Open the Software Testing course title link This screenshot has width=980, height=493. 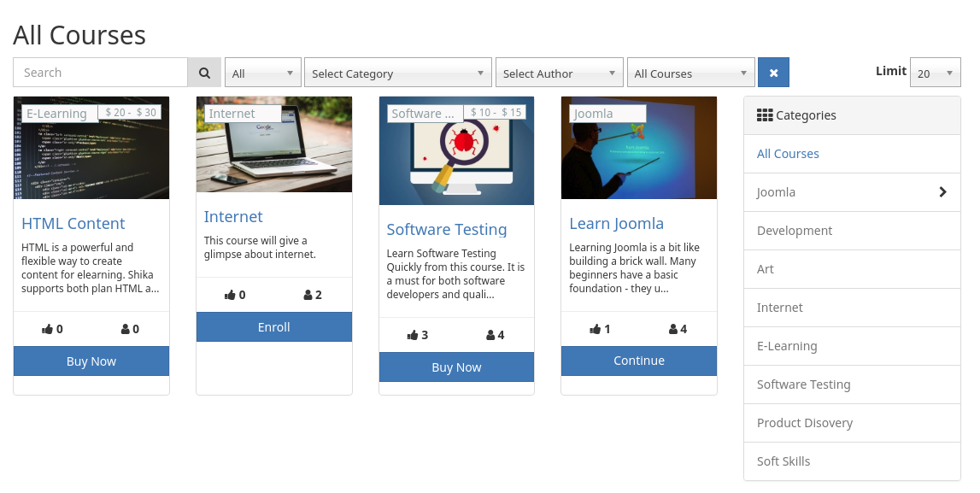tap(446, 229)
